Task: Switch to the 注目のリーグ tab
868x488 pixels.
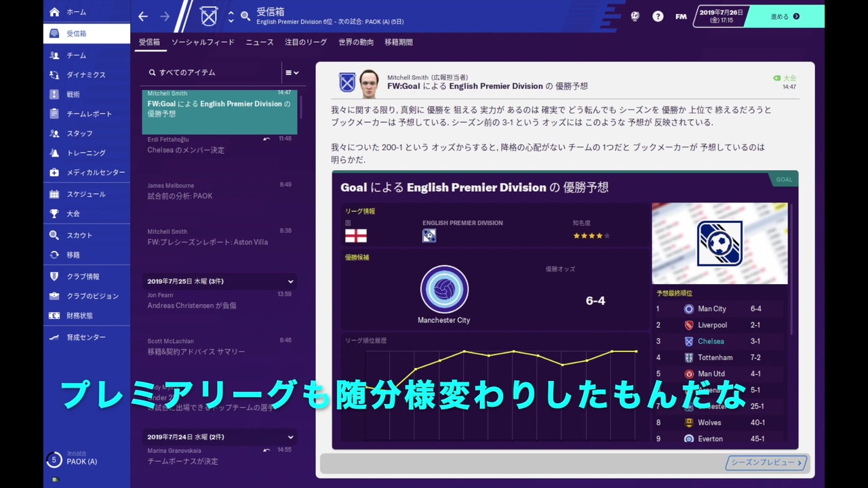Action: [306, 42]
